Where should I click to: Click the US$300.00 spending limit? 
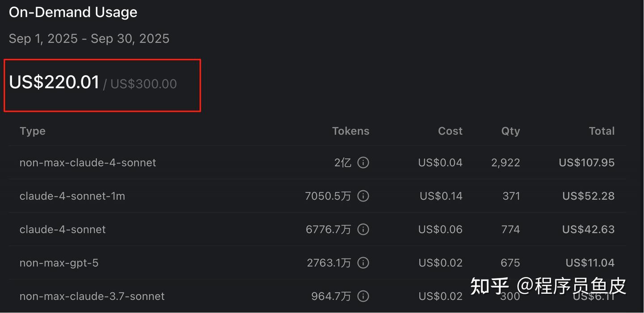143,84
